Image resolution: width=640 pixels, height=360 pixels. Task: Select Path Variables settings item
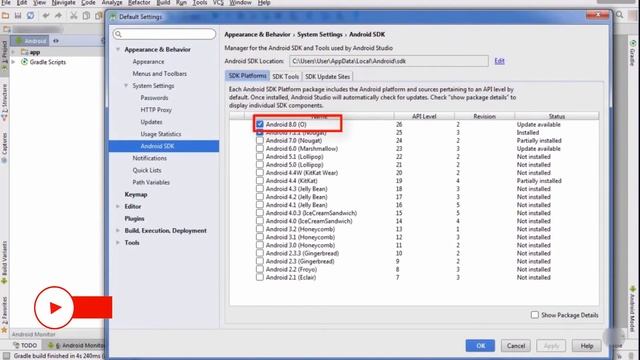pos(151,182)
